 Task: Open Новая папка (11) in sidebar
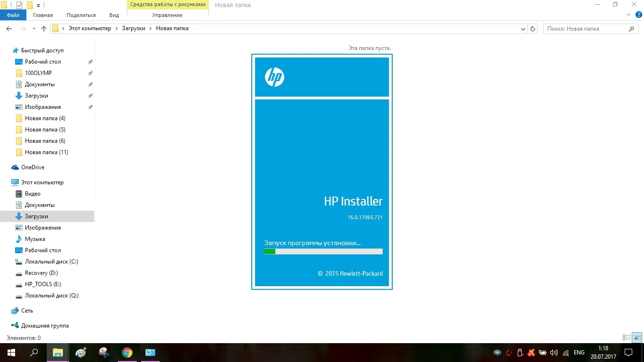pos(46,152)
